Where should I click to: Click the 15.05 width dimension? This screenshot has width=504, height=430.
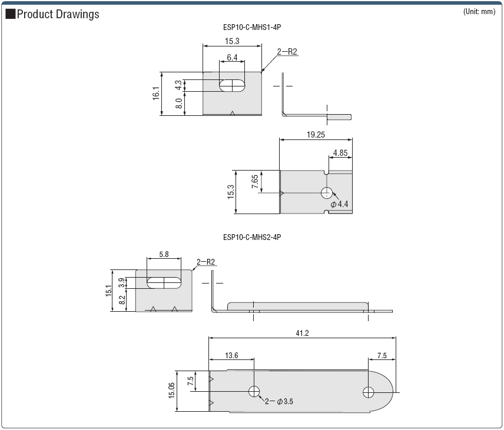pyautogui.click(x=170, y=390)
